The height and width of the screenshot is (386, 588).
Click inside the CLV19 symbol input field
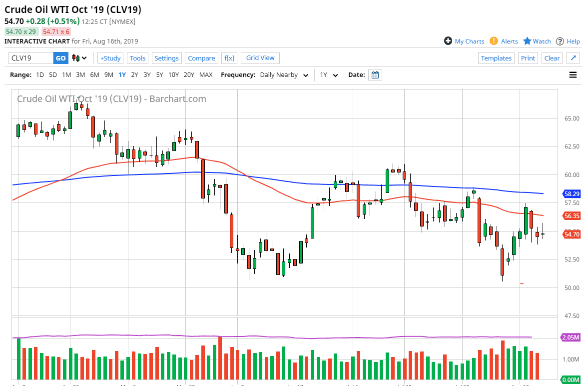point(29,58)
